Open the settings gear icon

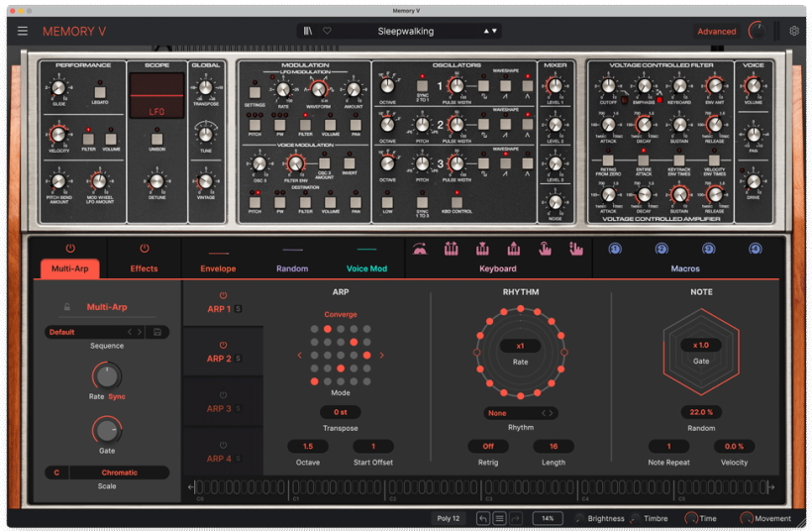click(x=794, y=31)
